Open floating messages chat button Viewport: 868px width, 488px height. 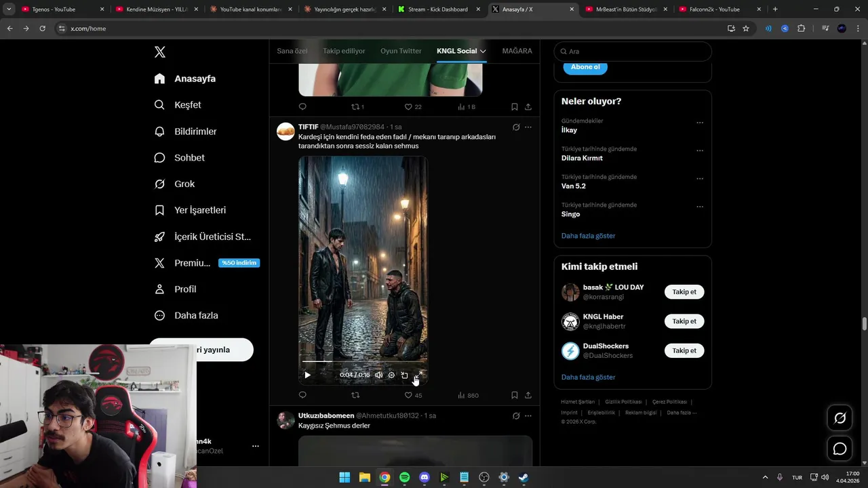pos(840,449)
